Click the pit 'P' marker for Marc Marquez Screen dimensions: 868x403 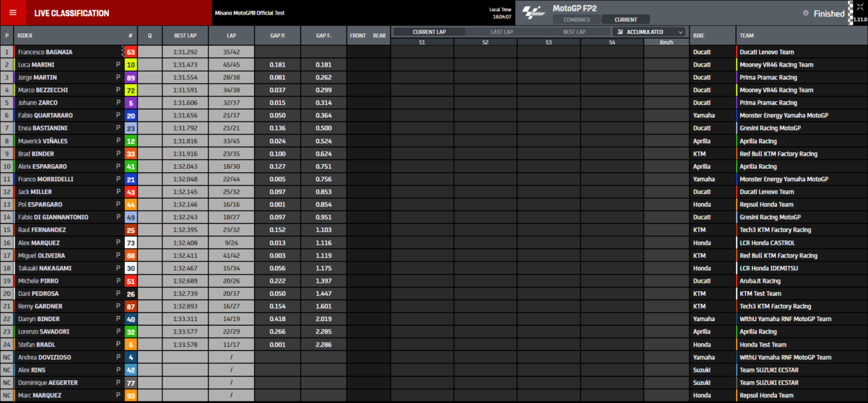coord(118,395)
